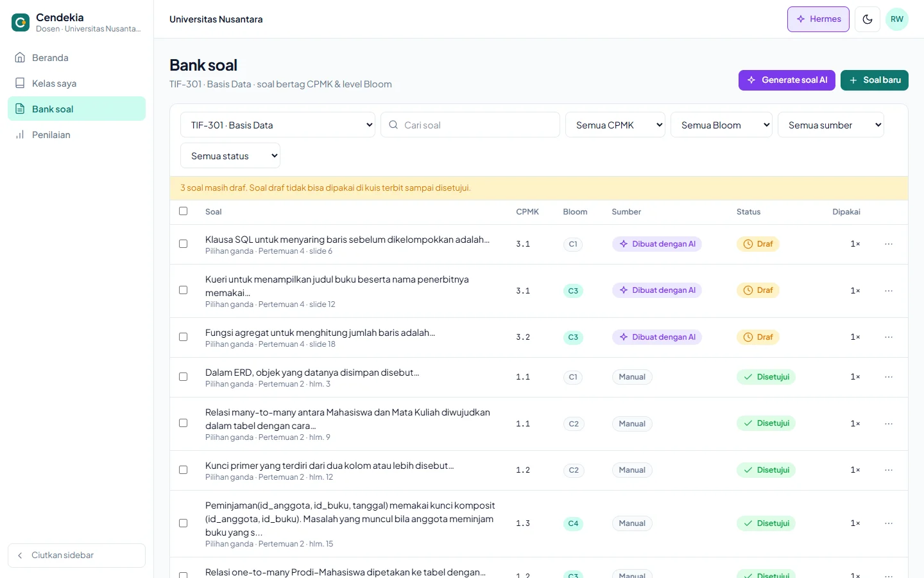Check the Peminjaman kunci komposit question checkbox
The image size is (924, 578).
pyautogui.click(x=184, y=523)
